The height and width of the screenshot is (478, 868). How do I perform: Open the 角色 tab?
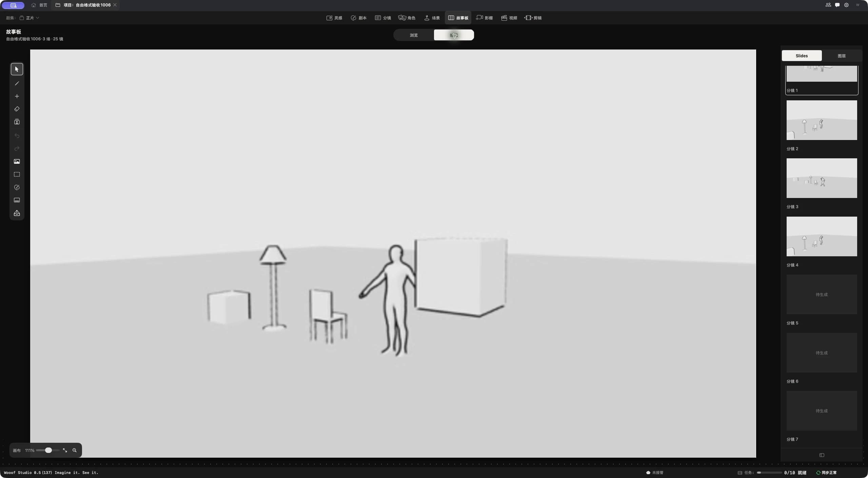tap(407, 18)
